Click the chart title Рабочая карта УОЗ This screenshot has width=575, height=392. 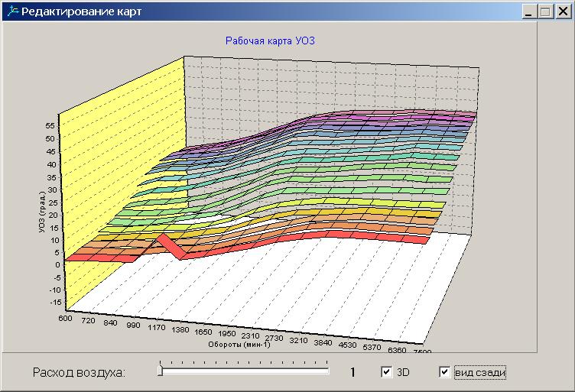point(270,40)
